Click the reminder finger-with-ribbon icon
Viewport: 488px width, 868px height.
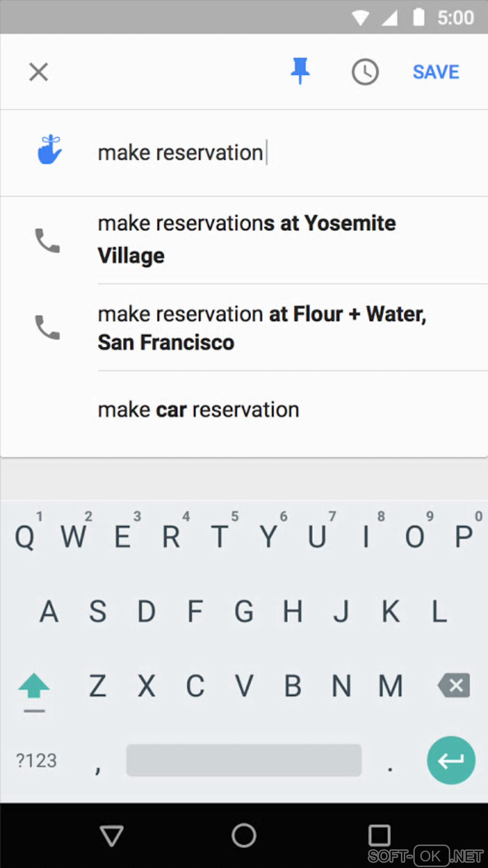[x=50, y=150]
